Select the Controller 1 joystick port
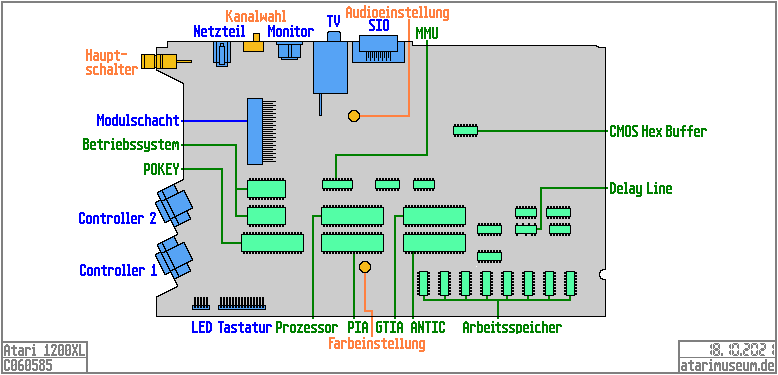Image resolution: width=778 pixels, height=375 pixels. pos(174,258)
